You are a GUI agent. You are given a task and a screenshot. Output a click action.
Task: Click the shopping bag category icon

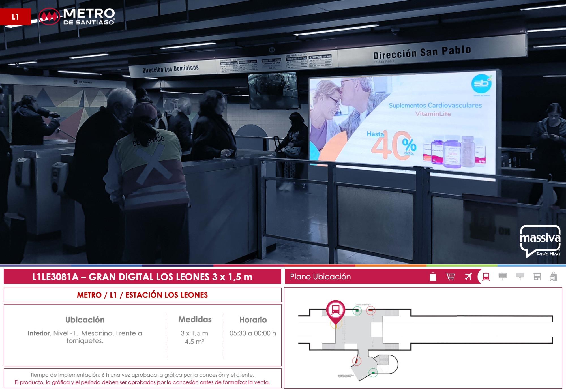tap(433, 277)
